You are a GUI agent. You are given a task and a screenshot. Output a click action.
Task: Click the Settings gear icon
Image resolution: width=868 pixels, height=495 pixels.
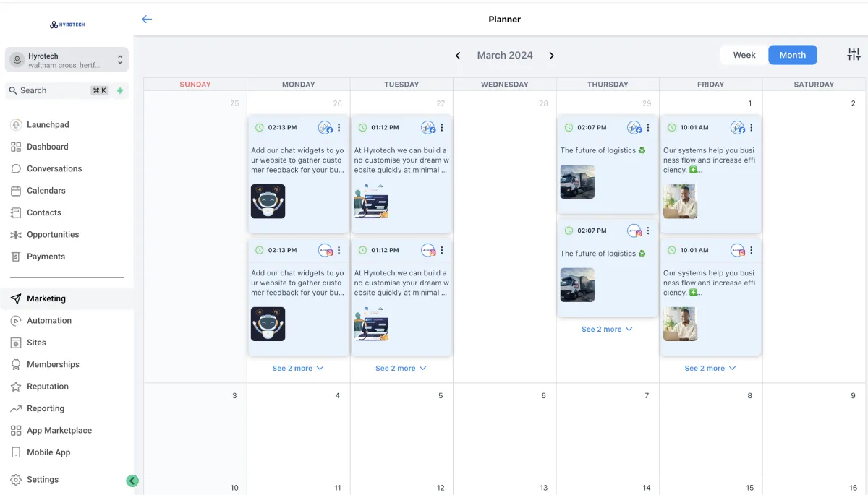click(16, 480)
